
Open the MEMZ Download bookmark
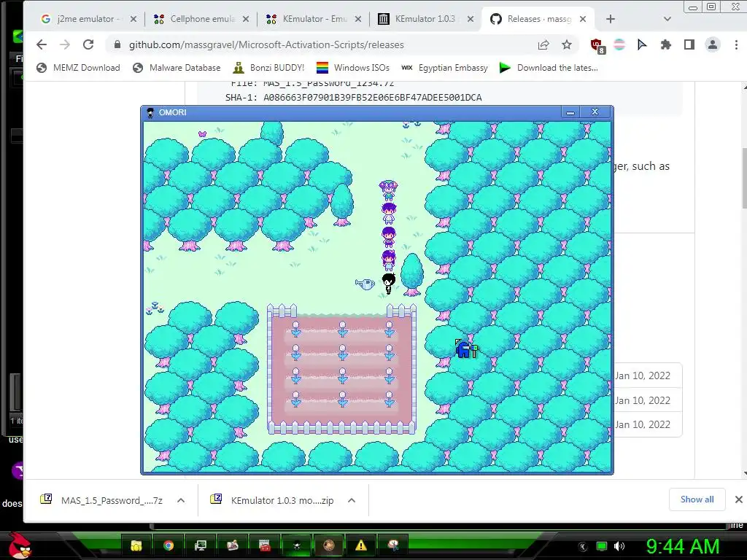pos(79,68)
